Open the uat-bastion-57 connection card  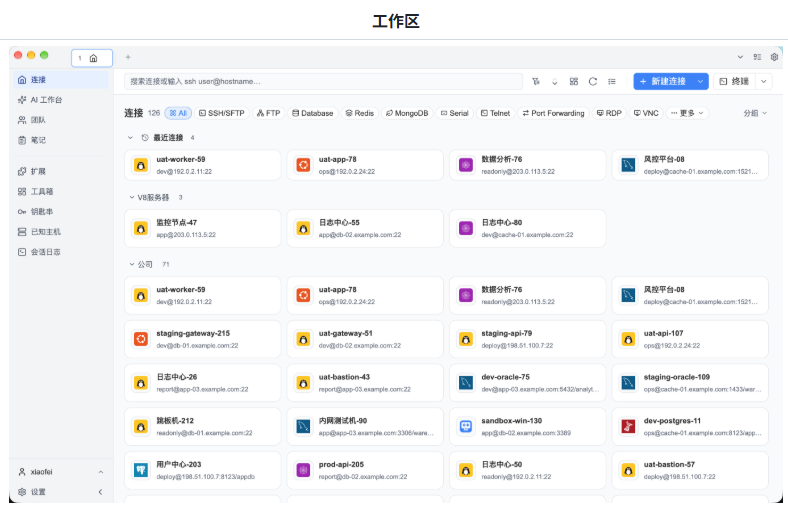[690, 470]
